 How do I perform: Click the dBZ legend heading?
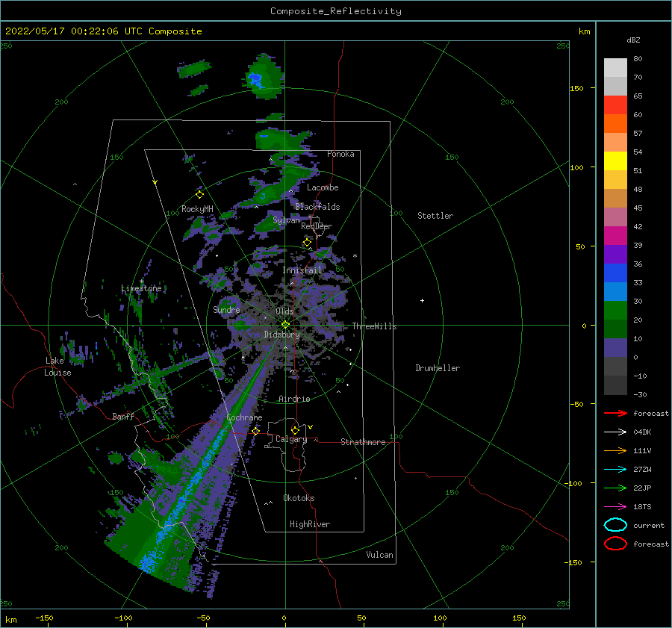coord(633,40)
